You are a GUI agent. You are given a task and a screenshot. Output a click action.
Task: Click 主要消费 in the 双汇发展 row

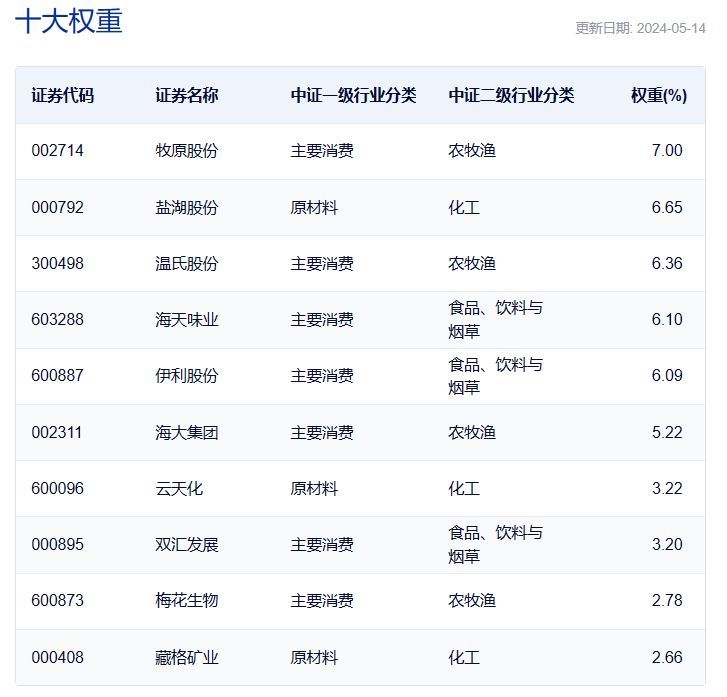[322, 544]
